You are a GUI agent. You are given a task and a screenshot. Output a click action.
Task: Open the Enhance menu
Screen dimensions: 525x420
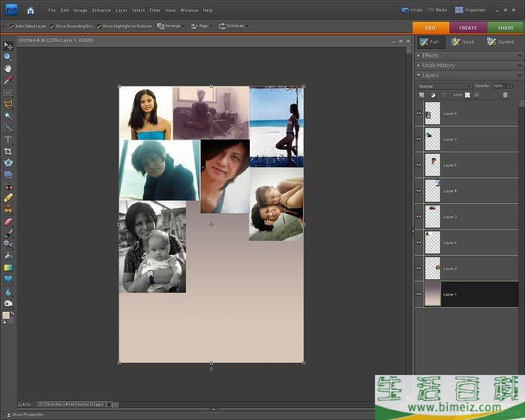pos(101,10)
